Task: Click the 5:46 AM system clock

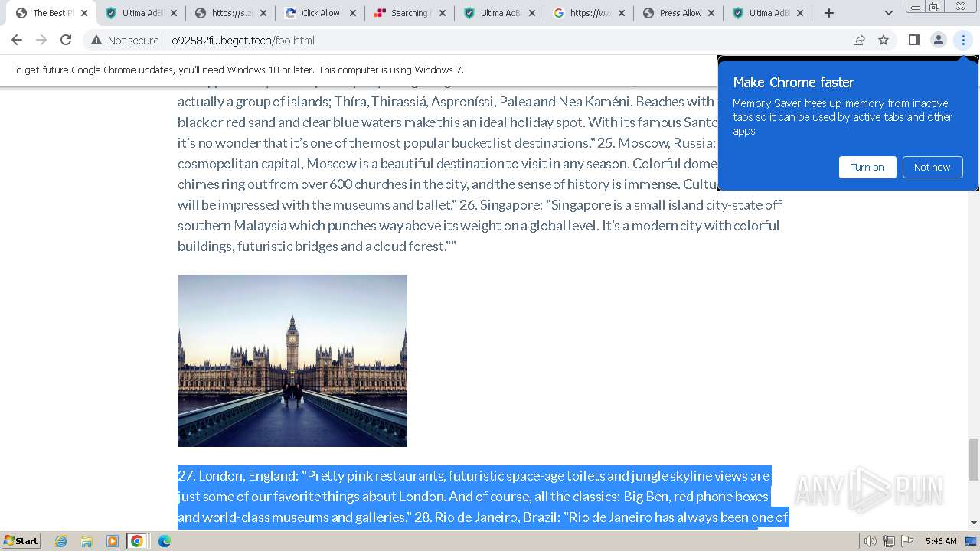Action: [x=940, y=541]
